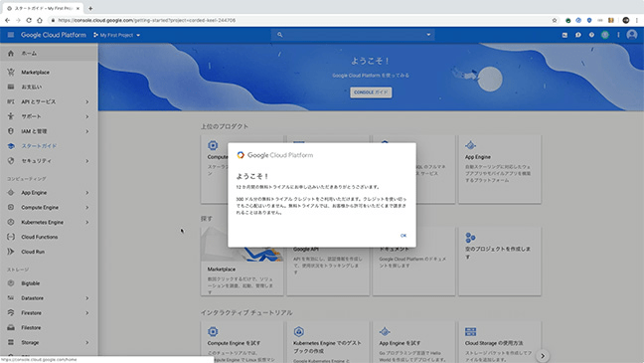Click the Datastore sidebar icon
This screenshot has width=644, height=363.
(11, 298)
